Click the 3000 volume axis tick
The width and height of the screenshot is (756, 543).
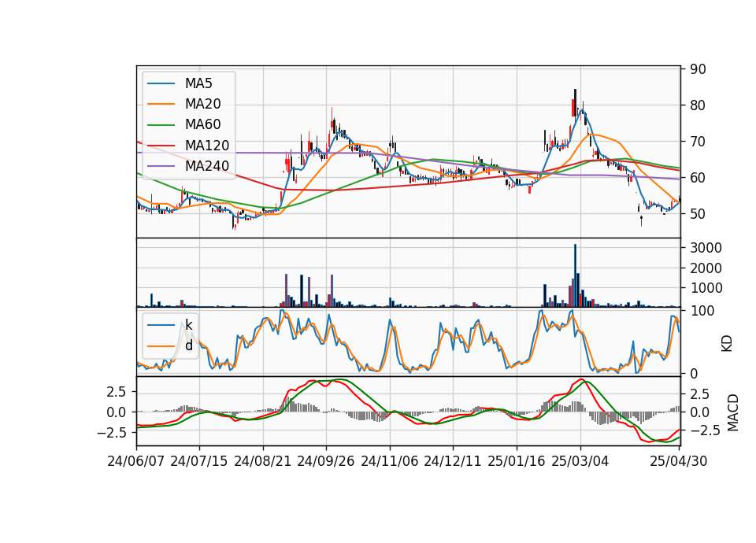tap(706, 248)
